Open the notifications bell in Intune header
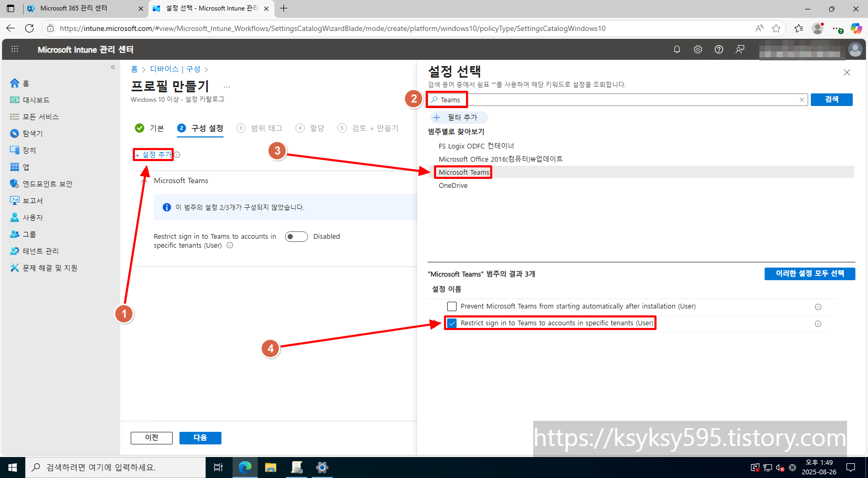 tap(677, 49)
